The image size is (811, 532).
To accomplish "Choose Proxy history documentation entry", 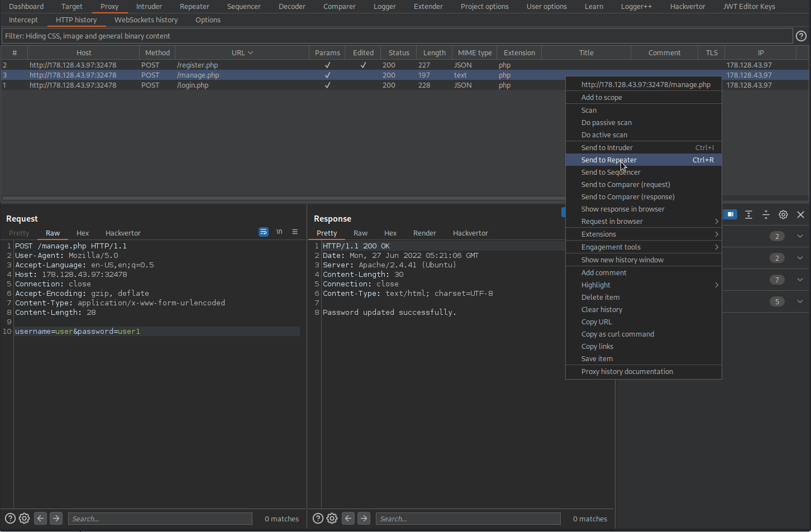I will [643, 372].
